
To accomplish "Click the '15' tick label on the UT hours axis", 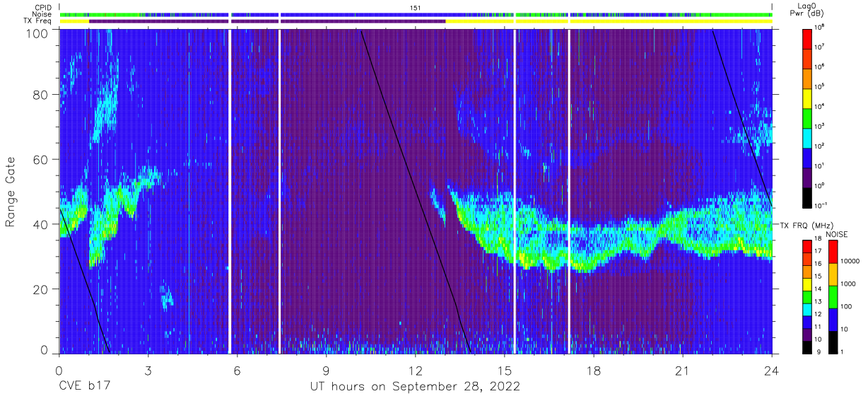I will [504, 370].
